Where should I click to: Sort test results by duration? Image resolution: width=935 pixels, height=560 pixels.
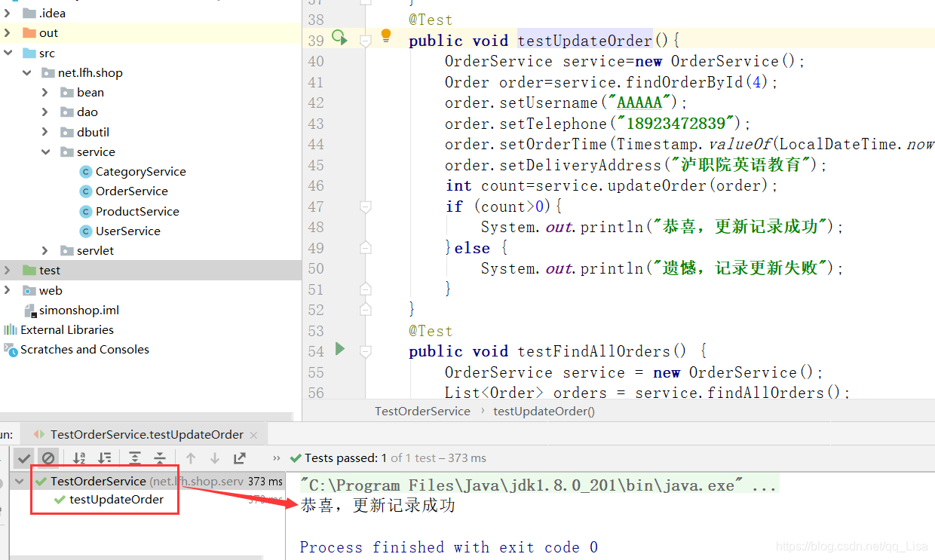click(105, 457)
